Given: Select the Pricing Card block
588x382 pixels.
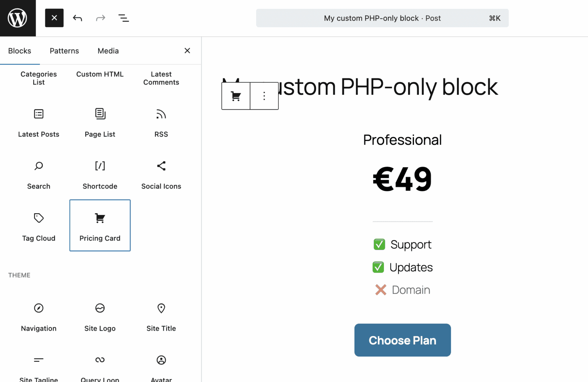Looking at the screenshot, I should 100,225.
